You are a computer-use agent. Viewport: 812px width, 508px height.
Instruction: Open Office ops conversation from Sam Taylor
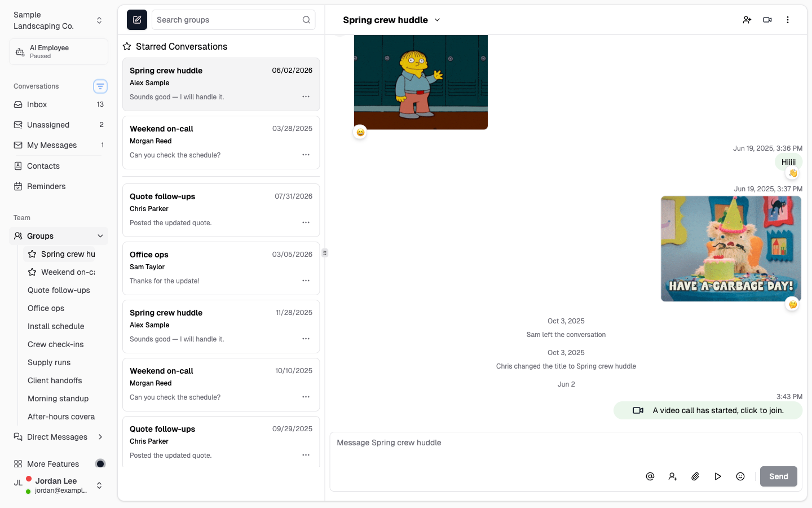click(x=221, y=268)
